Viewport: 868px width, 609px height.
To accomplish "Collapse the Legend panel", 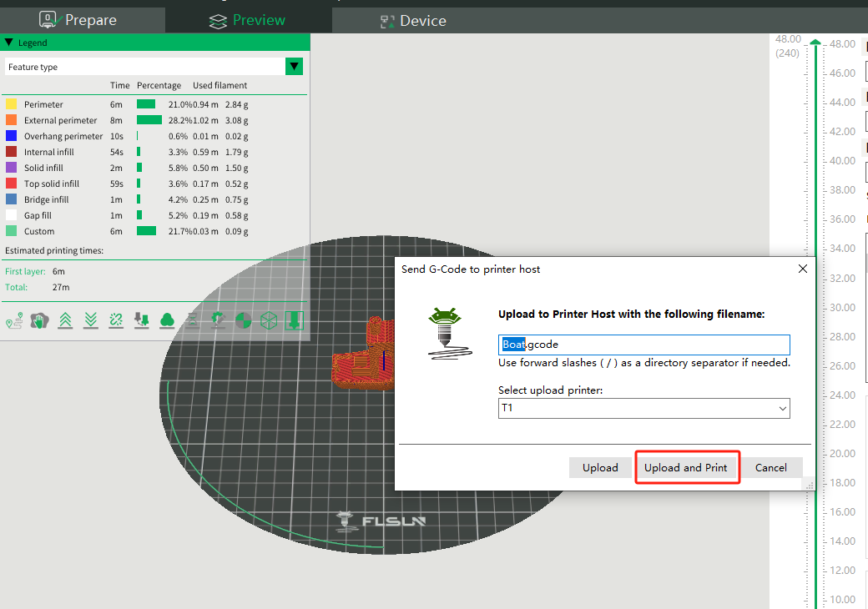I will 8,43.
